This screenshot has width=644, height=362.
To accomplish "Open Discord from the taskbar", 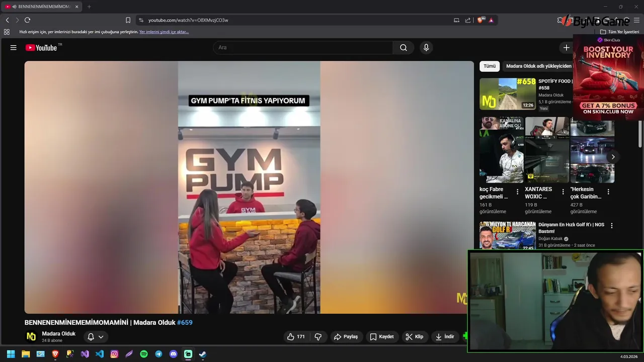I will coord(174,354).
